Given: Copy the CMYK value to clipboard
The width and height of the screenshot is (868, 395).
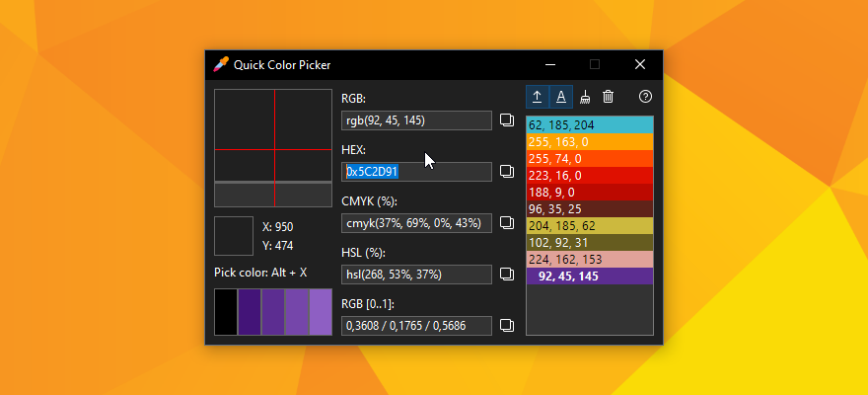Looking at the screenshot, I should 507,223.
